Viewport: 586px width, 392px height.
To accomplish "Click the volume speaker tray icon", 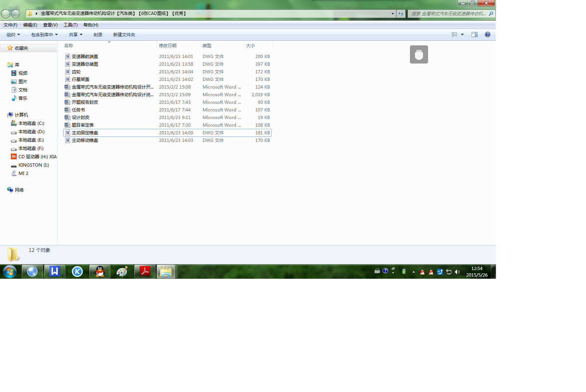I will [457, 272].
